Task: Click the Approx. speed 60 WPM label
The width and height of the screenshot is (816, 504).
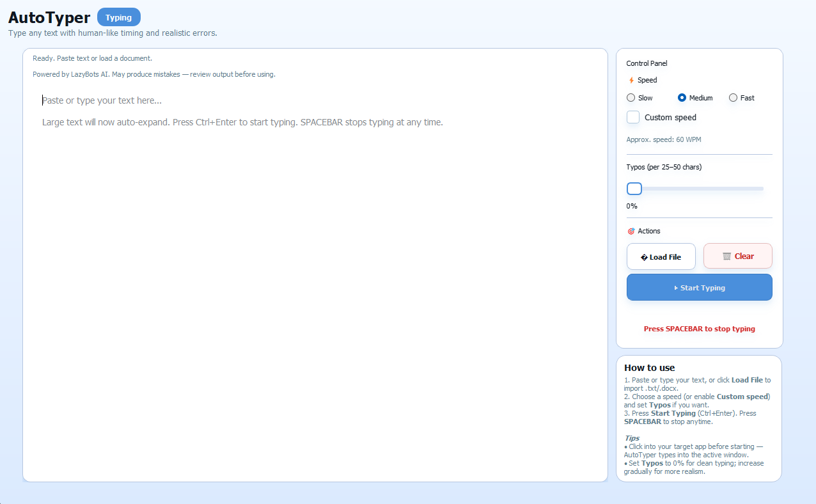Action: coord(664,139)
